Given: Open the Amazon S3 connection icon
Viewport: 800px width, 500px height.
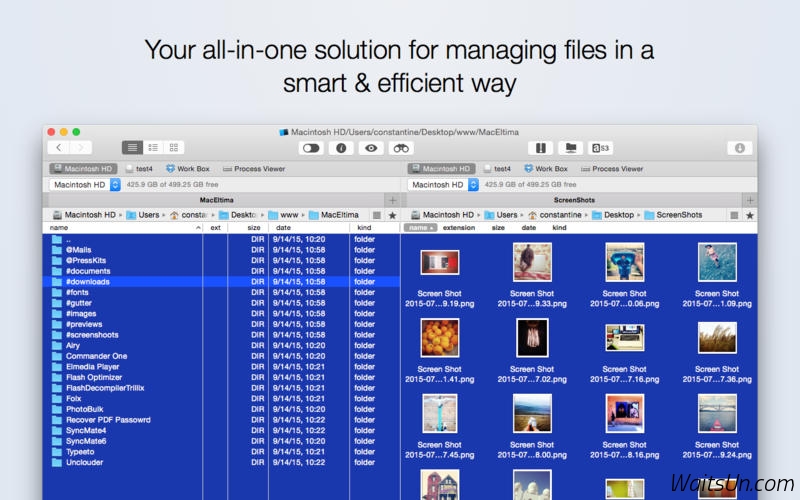Looking at the screenshot, I should pos(601,148).
